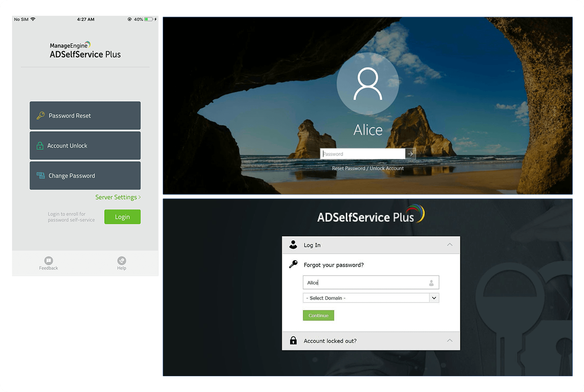The image size is (584, 392).
Task: Click the ADSelfService Plus logo on web portal
Action: pyautogui.click(x=371, y=214)
